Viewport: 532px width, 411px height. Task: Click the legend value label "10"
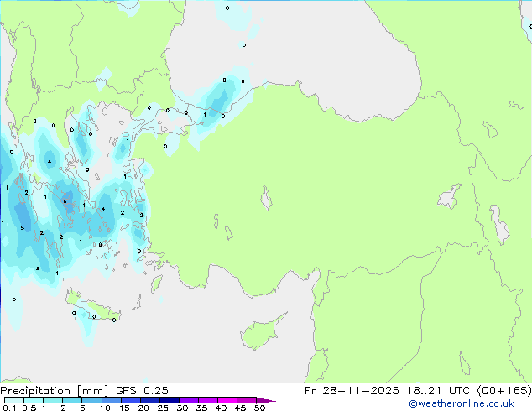(x=105, y=408)
